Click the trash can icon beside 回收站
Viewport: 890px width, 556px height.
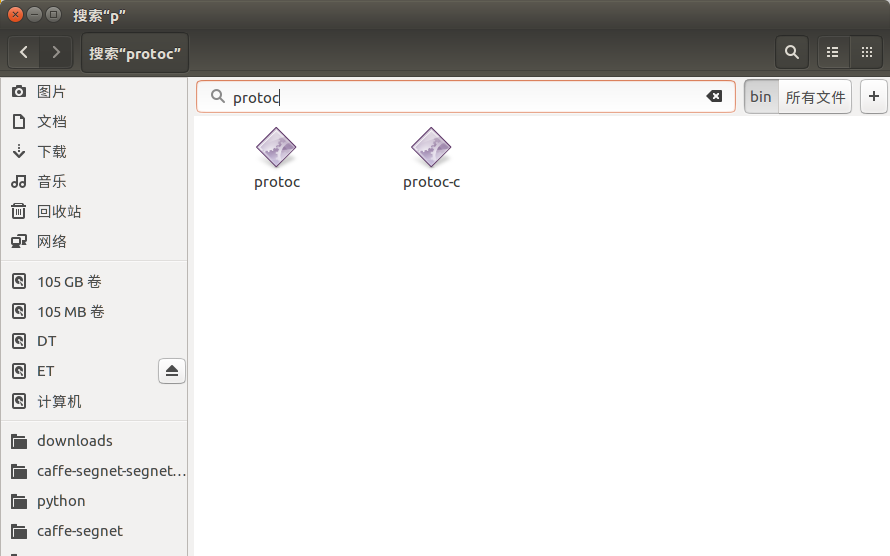(19, 211)
